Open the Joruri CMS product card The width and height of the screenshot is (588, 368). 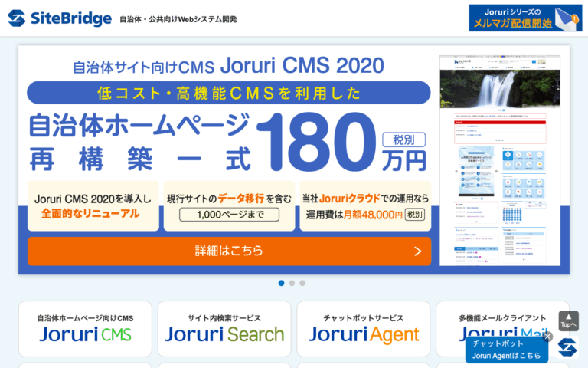pyautogui.click(x=85, y=329)
